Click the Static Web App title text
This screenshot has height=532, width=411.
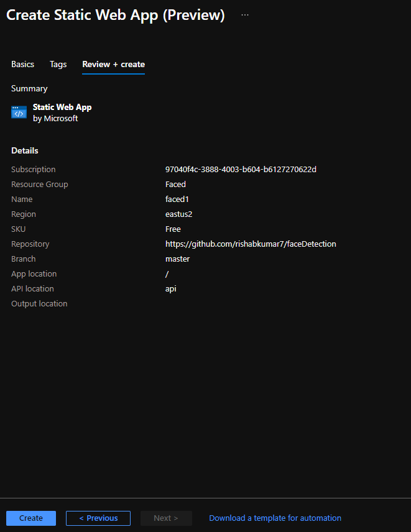click(x=62, y=108)
